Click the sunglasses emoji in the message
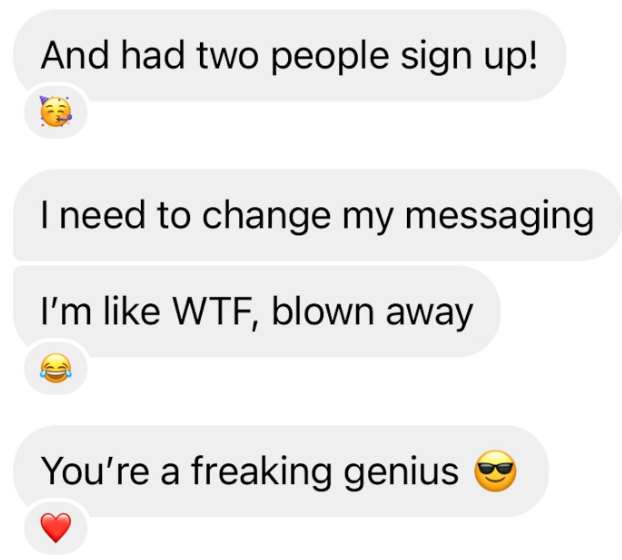 click(x=495, y=471)
